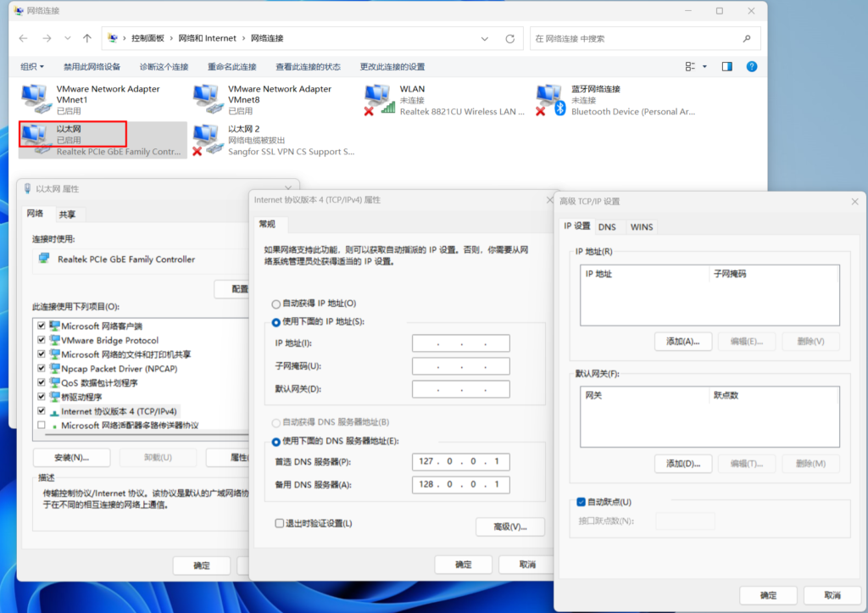The height and width of the screenshot is (613, 868).
Task: Expand the address bar history dropdown
Action: [484, 39]
